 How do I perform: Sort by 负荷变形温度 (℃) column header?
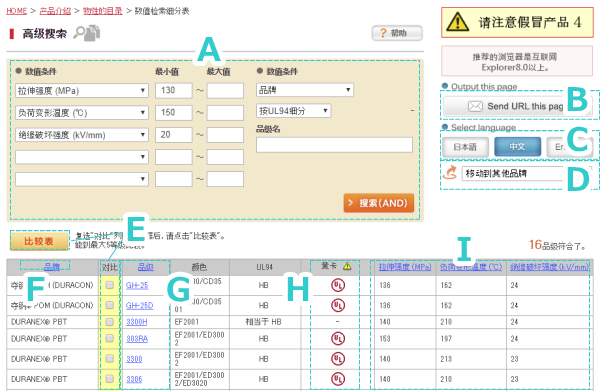click(471, 267)
